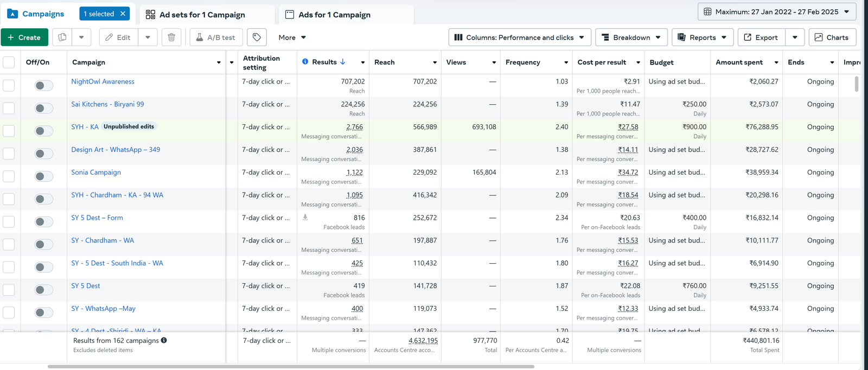Click the horizontal scrollbar at table bottom

[x=291, y=367]
